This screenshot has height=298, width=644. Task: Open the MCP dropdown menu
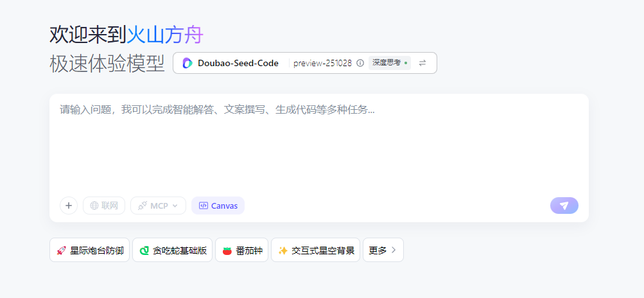pyautogui.click(x=158, y=206)
